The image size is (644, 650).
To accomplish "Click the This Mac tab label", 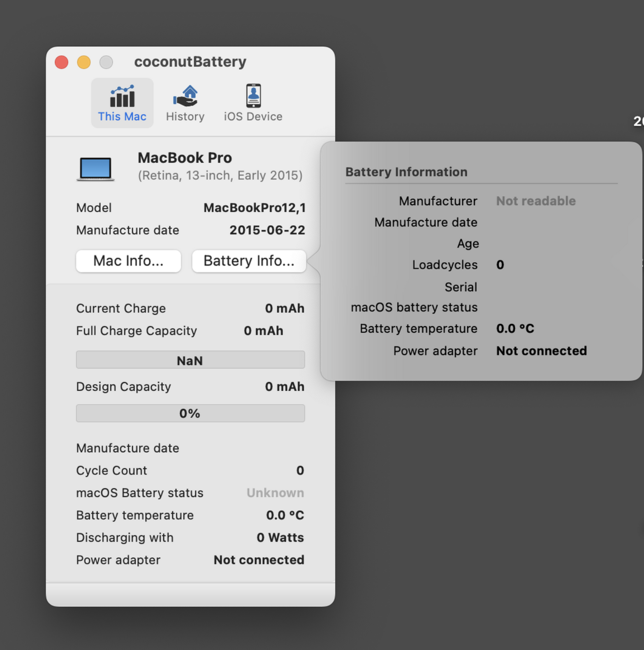I will [x=122, y=116].
